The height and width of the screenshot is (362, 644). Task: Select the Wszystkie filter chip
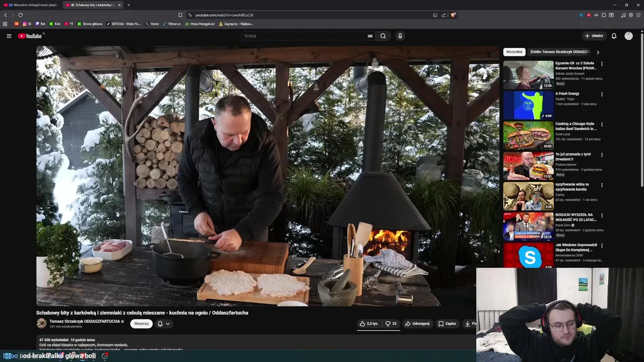coord(514,52)
